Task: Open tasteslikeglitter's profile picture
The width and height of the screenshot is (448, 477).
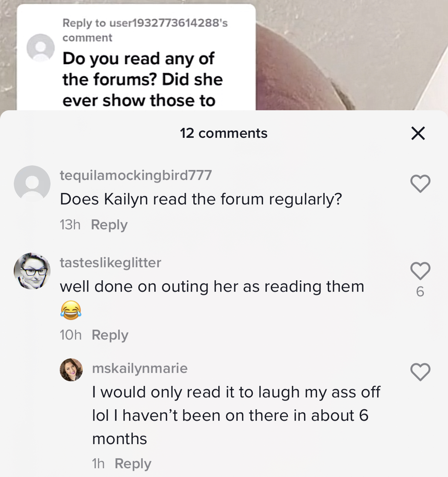Action: coord(32,271)
